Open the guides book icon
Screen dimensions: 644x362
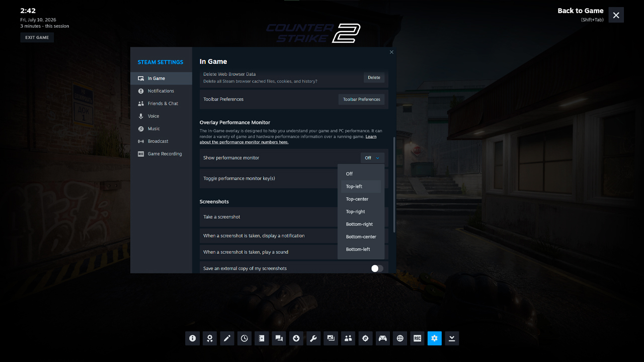pyautogui.click(x=262, y=338)
